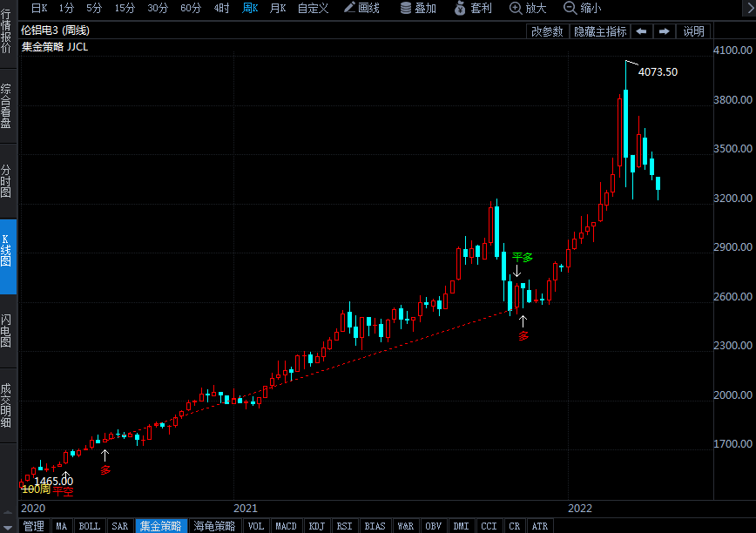Screen dimensions: 756x533
Task: Click the 改参数 button
Action: click(547, 31)
